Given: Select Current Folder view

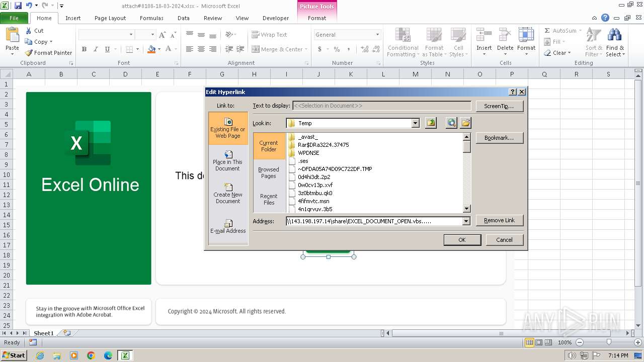Looking at the screenshot, I should click(269, 146).
